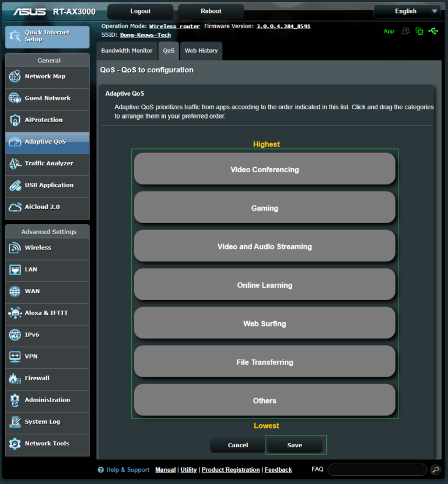
Task: Select the Gaming priority category
Action: tap(264, 208)
